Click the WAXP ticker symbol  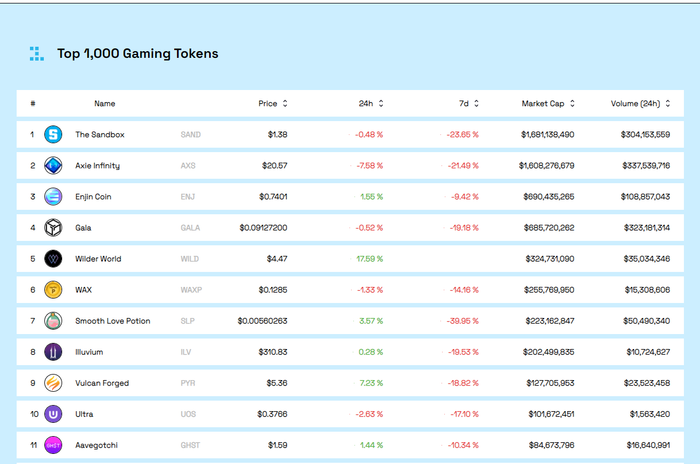tap(191, 290)
